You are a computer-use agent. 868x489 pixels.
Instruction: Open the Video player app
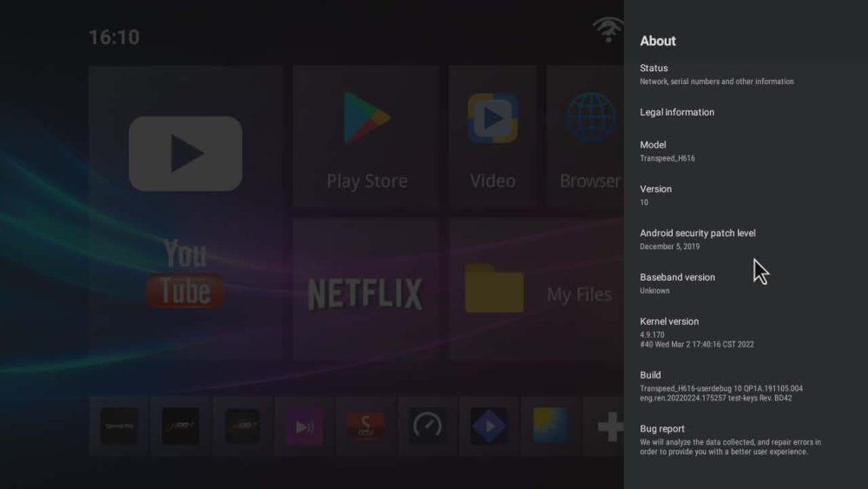492,135
